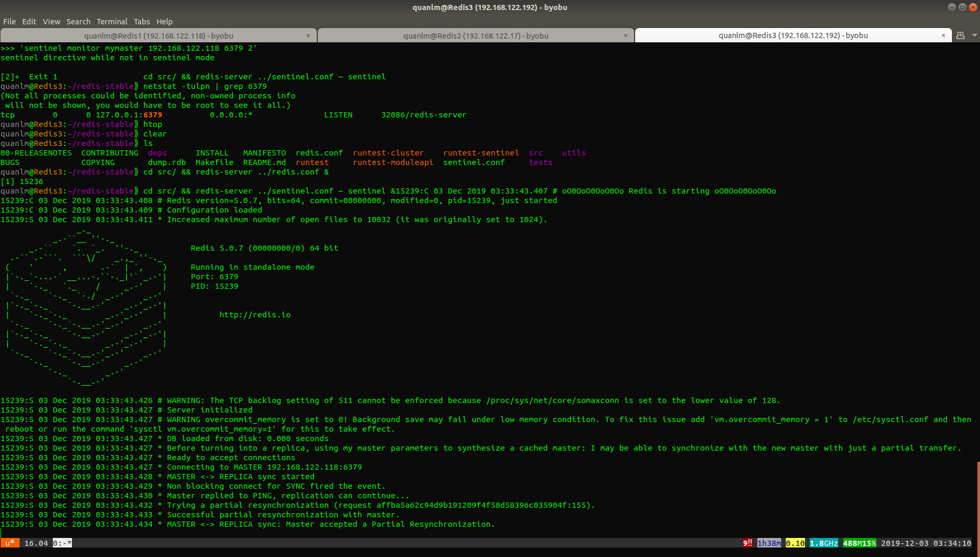The image size is (980, 557).
Task: Click the '1h38m' uptime status entry
Action: [x=769, y=543]
